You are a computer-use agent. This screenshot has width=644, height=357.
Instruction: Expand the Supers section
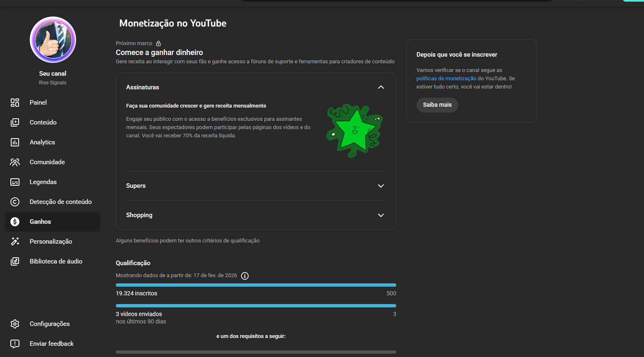pos(381,186)
